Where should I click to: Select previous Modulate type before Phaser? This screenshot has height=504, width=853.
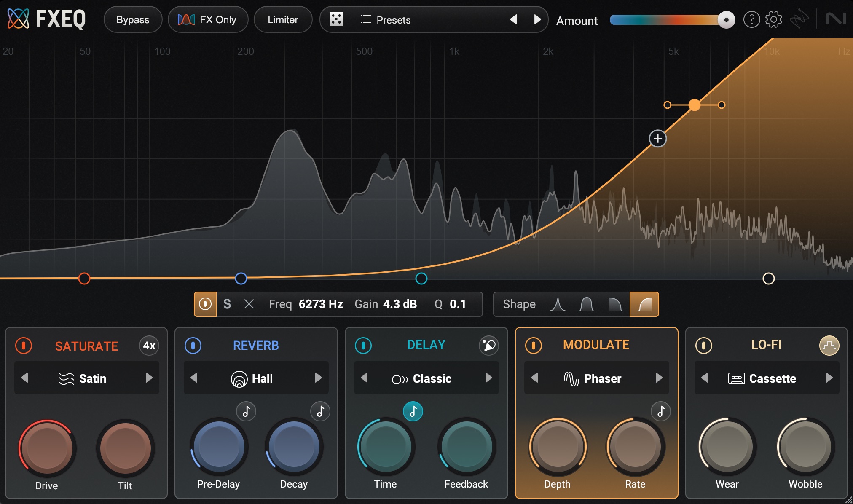pyautogui.click(x=534, y=378)
